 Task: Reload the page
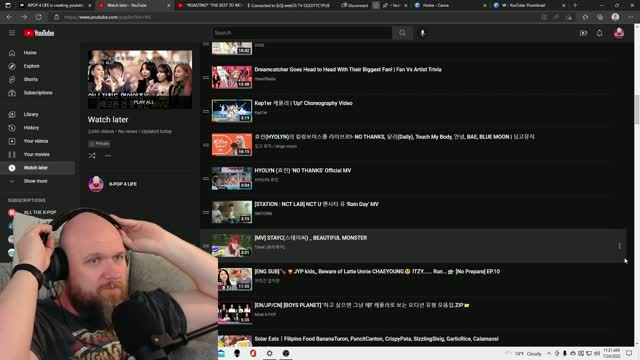[39, 17]
